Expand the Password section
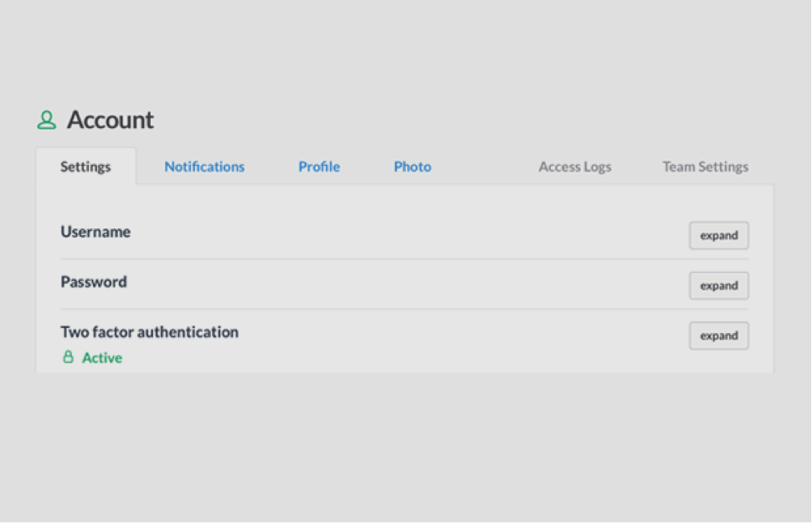 (718, 286)
